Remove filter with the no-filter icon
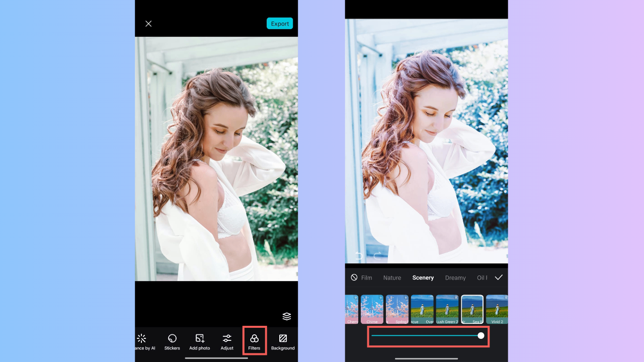Viewport: 644px width, 362px height. pyautogui.click(x=354, y=278)
